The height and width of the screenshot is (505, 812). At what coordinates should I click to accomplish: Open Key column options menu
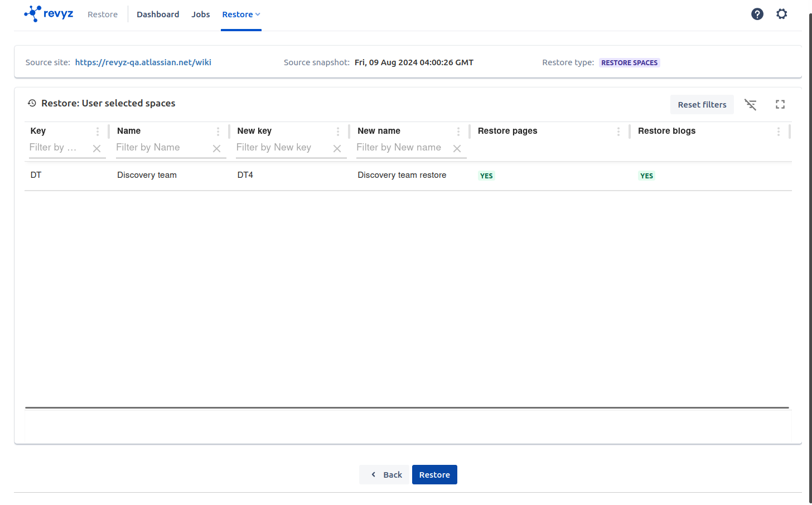tap(98, 132)
